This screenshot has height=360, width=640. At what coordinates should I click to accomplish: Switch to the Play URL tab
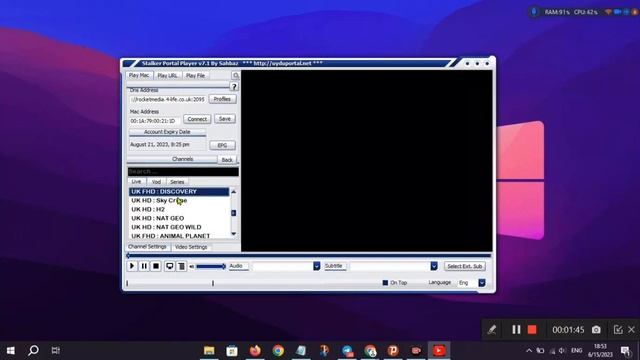tap(167, 76)
